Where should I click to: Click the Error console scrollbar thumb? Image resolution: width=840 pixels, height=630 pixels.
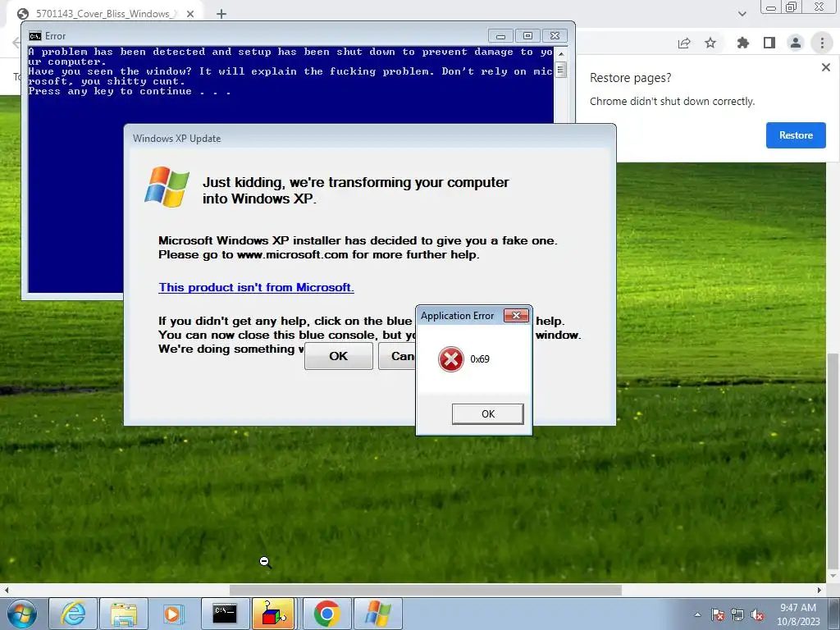click(x=561, y=70)
